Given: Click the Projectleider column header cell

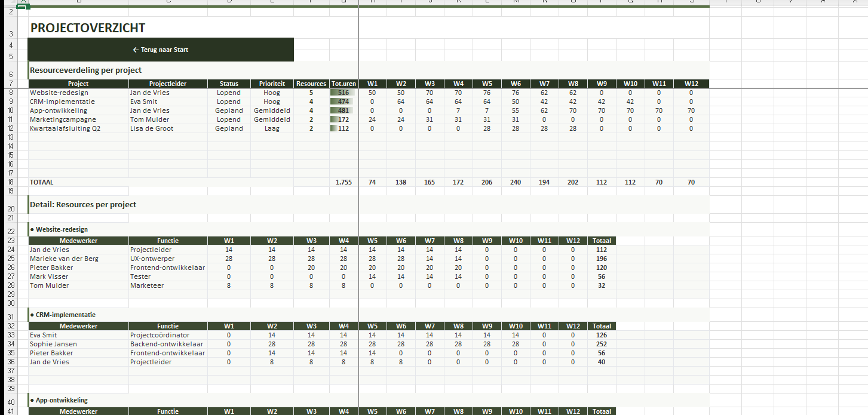Looking at the screenshot, I should pyautogui.click(x=168, y=84).
